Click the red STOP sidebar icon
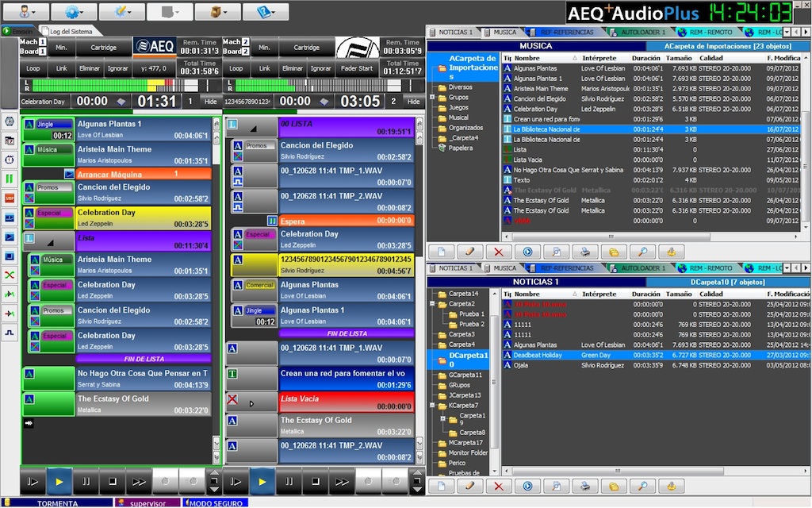Viewport: 812px width, 508px height. pyautogui.click(x=10, y=198)
